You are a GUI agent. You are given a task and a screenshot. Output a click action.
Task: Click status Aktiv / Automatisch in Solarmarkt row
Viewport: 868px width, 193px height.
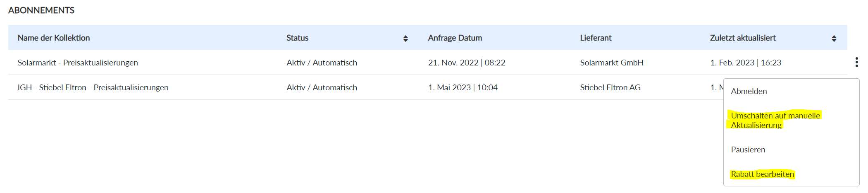pyautogui.click(x=322, y=63)
